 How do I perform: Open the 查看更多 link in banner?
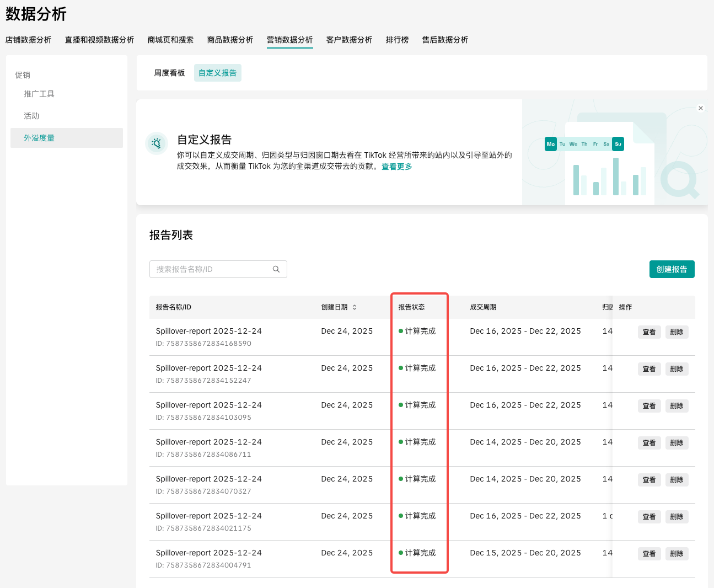[x=397, y=167]
